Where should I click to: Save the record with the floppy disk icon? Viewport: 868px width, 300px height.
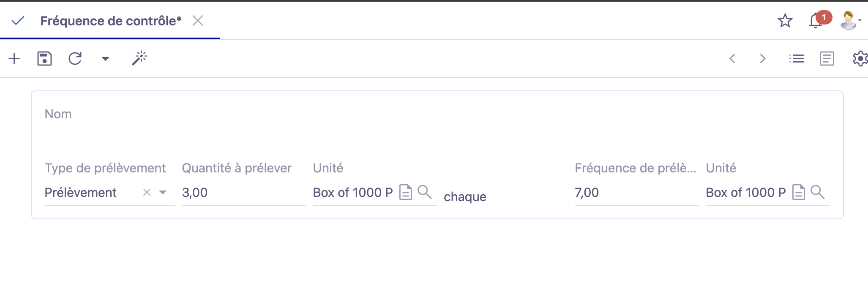click(44, 58)
